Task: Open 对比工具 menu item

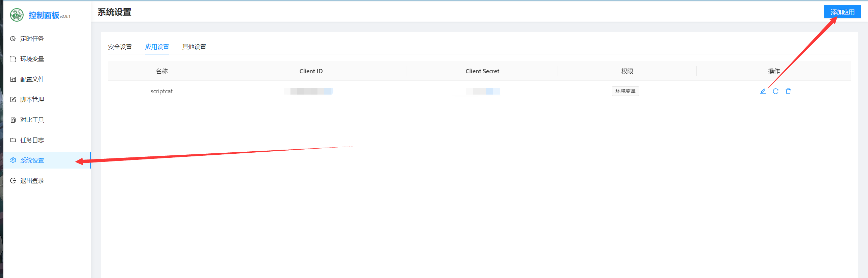Action: pos(47,120)
